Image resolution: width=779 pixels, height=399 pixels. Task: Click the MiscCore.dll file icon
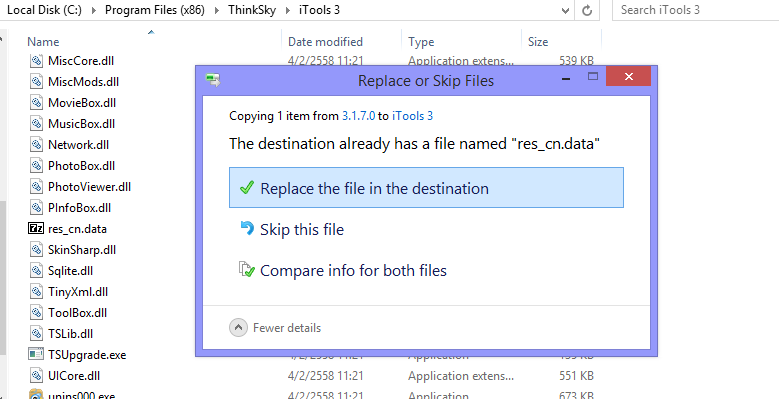36,61
